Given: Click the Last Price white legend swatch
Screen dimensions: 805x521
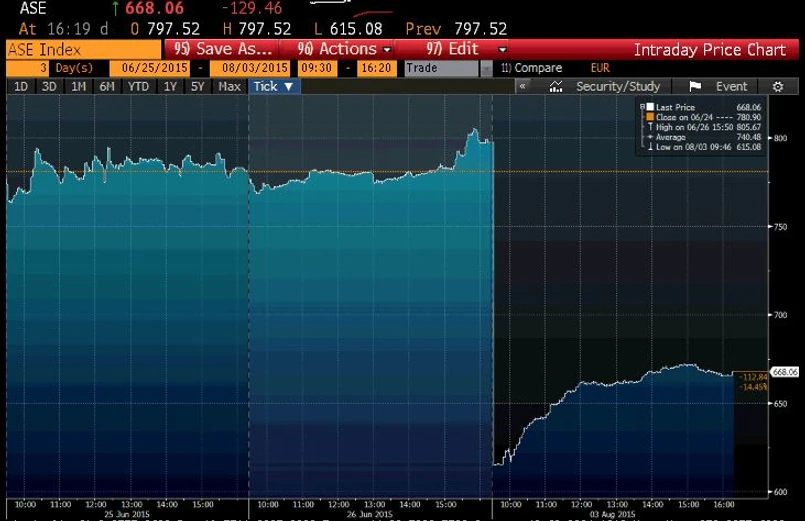Looking at the screenshot, I should tap(650, 107).
